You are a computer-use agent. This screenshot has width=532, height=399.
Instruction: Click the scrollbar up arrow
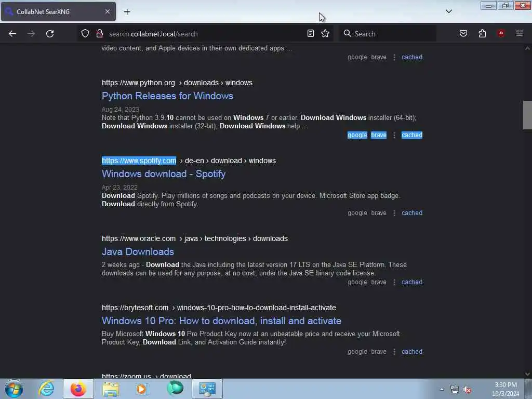click(x=527, y=48)
